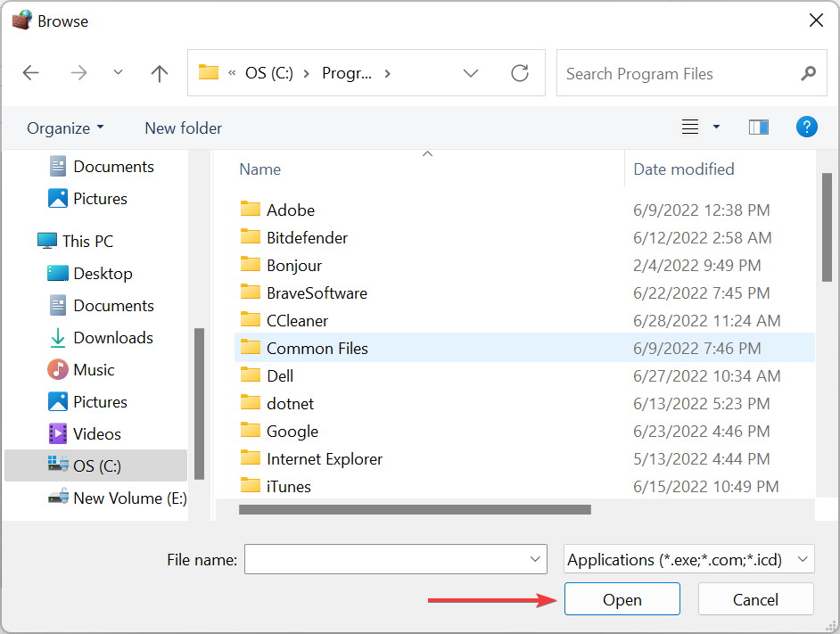Open the Organize menu
The width and height of the screenshot is (840, 634).
pyautogui.click(x=65, y=128)
